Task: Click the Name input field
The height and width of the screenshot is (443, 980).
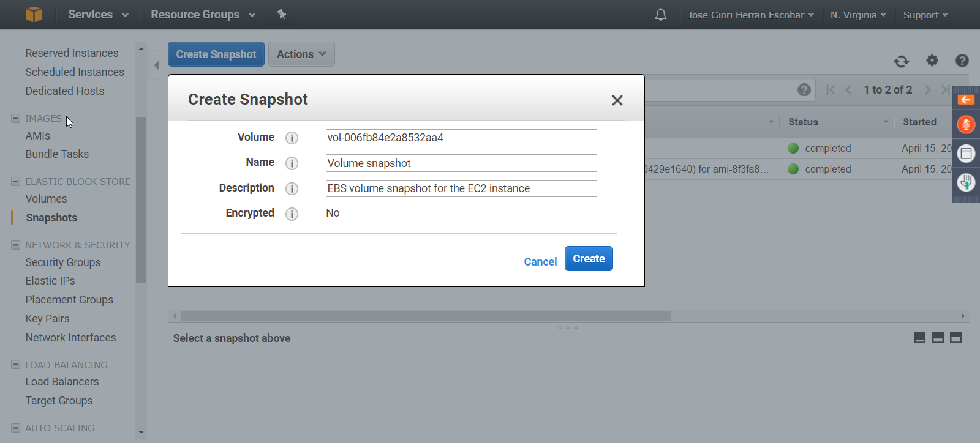Action: pos(461,163)
